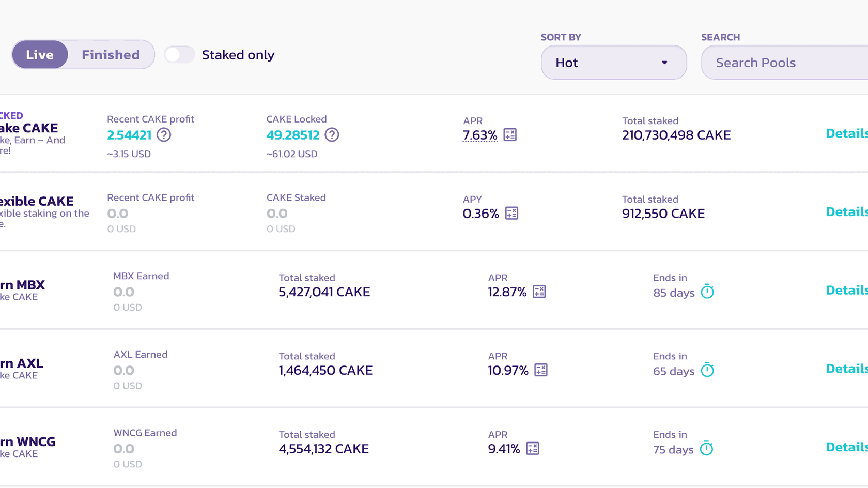The image size is (868, 488).
Task: Click the timer icon beside 65 days
Action: tap(707, 370)
